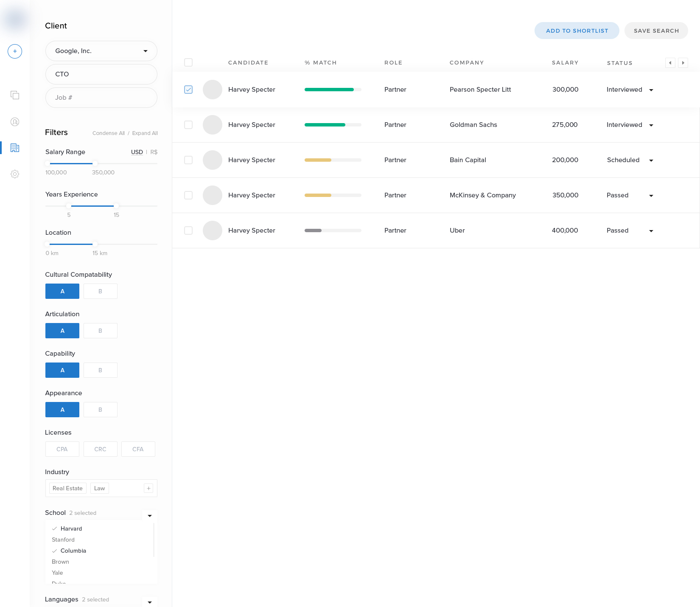Switch salary currency to USD
This screenshot has height=607, width=700.
coord(137,152)
